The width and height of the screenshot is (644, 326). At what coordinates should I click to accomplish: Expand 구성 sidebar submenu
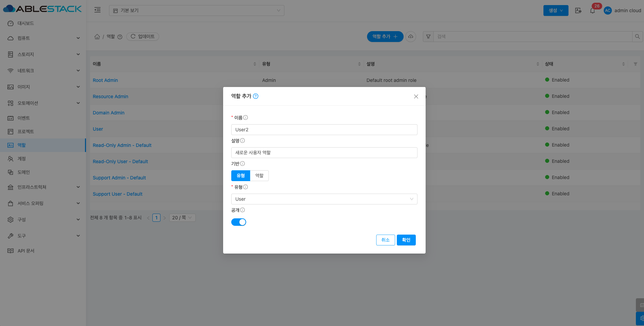tap(43, 220)
